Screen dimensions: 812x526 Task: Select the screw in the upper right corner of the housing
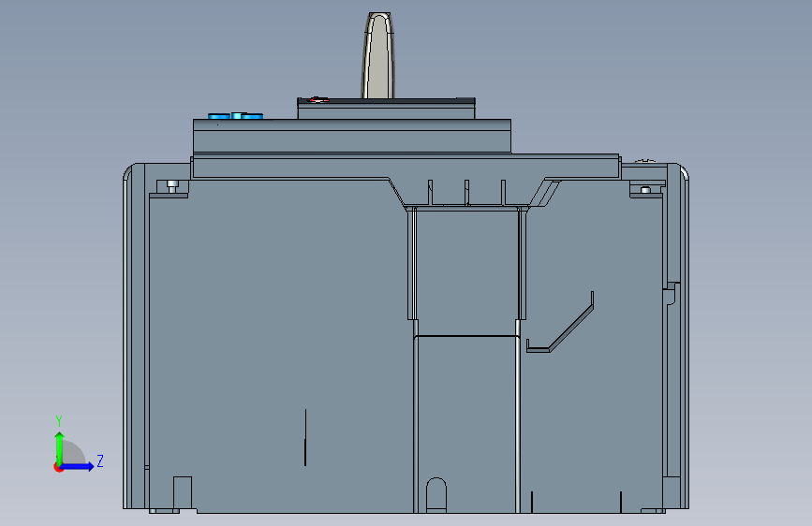point(646,190)
